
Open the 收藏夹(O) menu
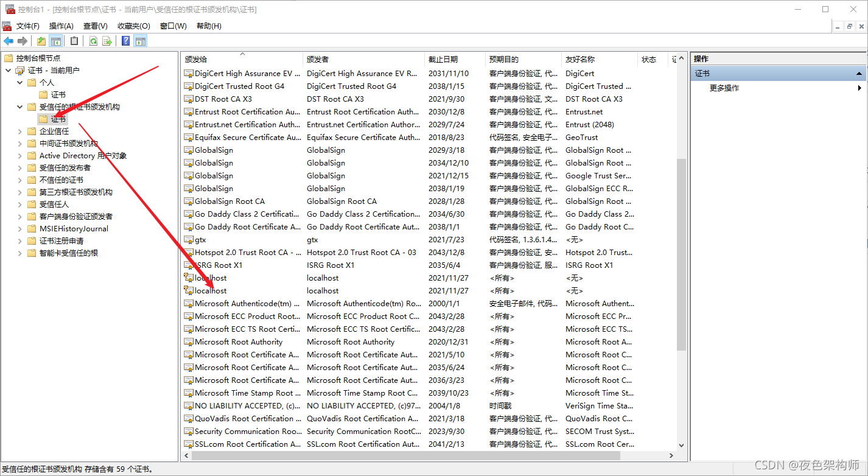134,26
